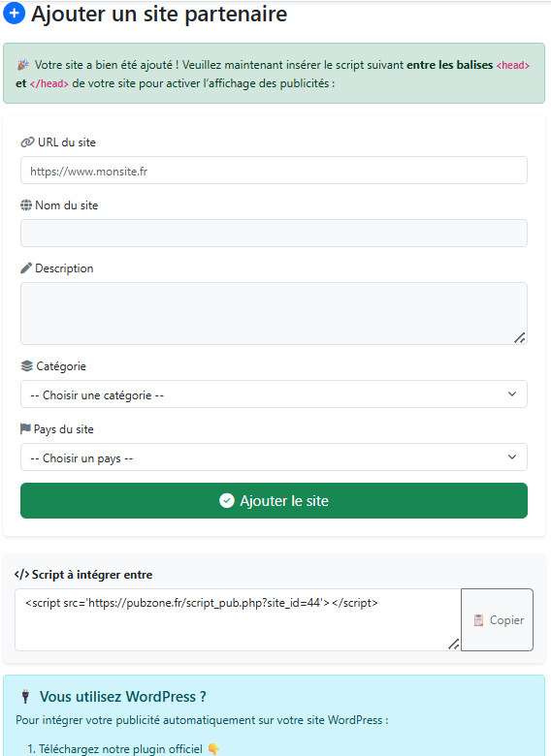
Task: Click inside the Description text area
Action: (274, 313)
